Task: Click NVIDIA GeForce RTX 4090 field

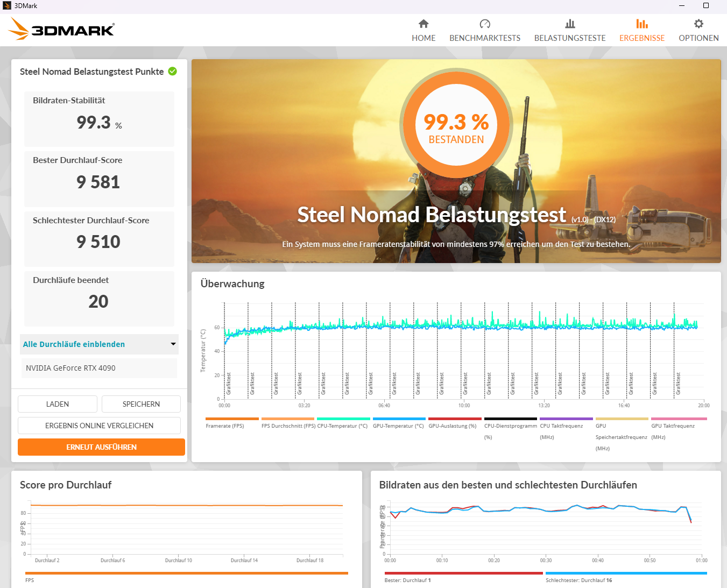Action: coord(99,368)
